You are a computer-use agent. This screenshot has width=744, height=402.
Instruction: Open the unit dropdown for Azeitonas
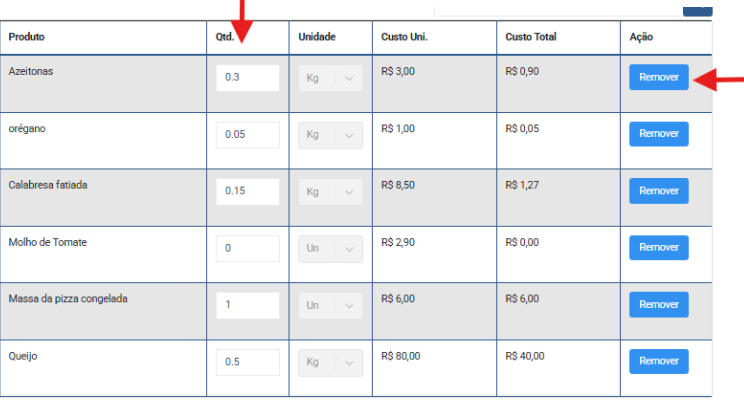(330, 78)
